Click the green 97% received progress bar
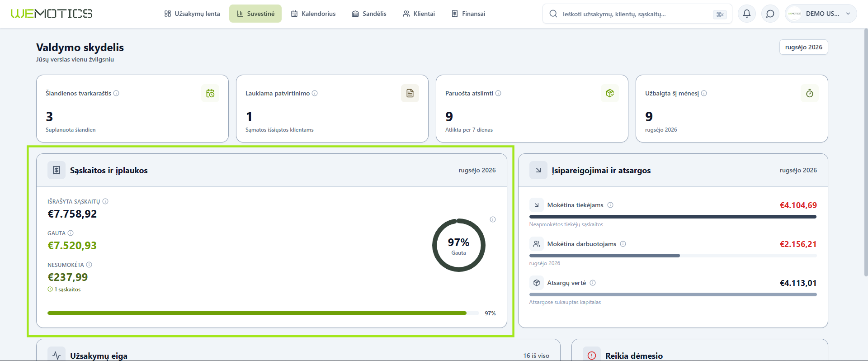The width and height of the screenshot is (868, 361). 263,313
